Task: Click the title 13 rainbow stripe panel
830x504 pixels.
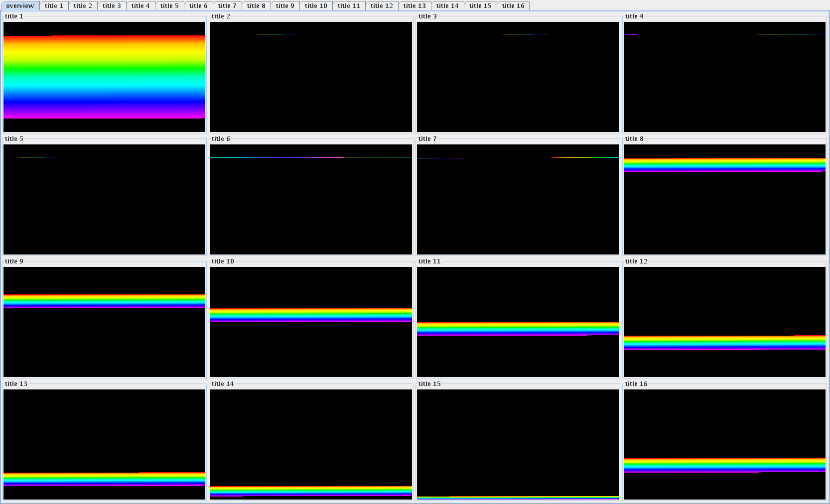Action: [x=104, y=444]
